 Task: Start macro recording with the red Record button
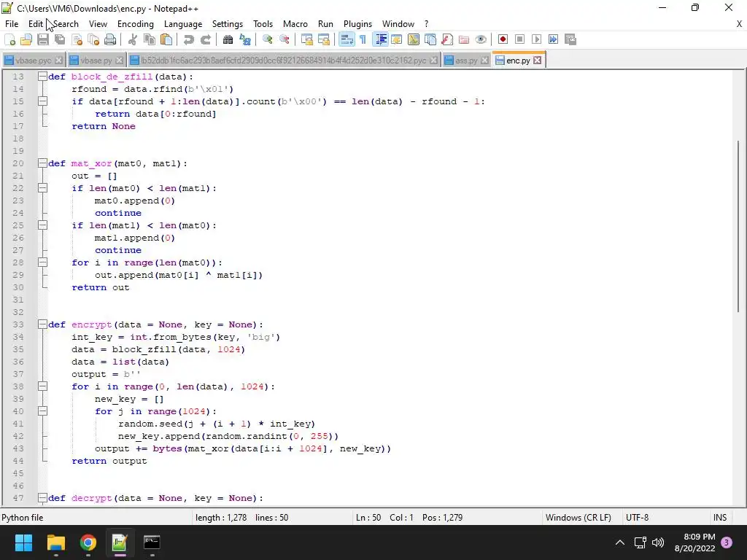(x=503, y=39)
